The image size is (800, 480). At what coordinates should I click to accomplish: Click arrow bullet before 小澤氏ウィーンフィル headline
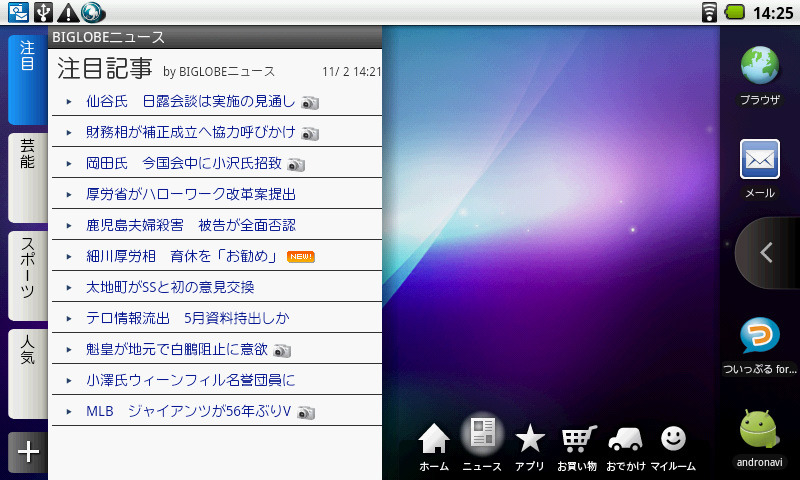[69, 381]
